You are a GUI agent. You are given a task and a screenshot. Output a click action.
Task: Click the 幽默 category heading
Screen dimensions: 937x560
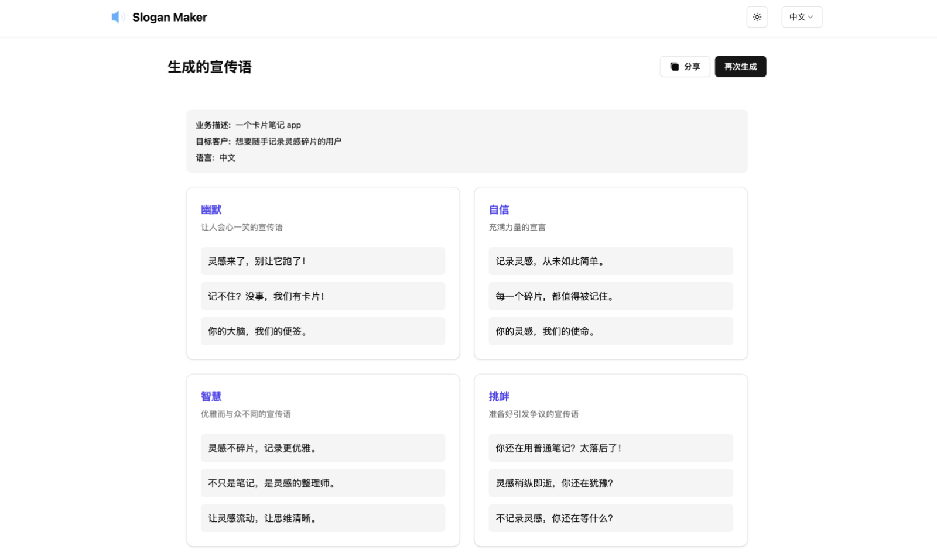point(211,209)
